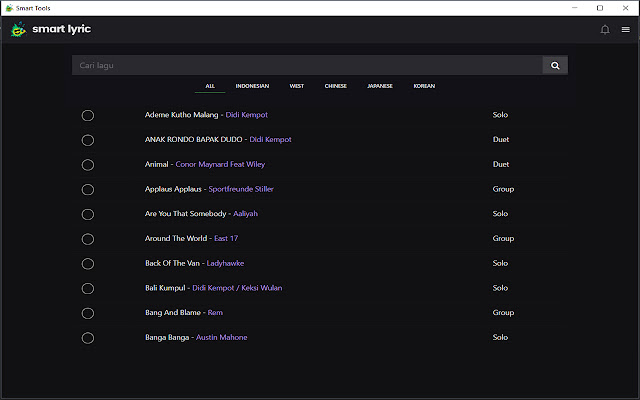Select radio button for Applaus Applaus
640x400 pixels.
point(88,189)
